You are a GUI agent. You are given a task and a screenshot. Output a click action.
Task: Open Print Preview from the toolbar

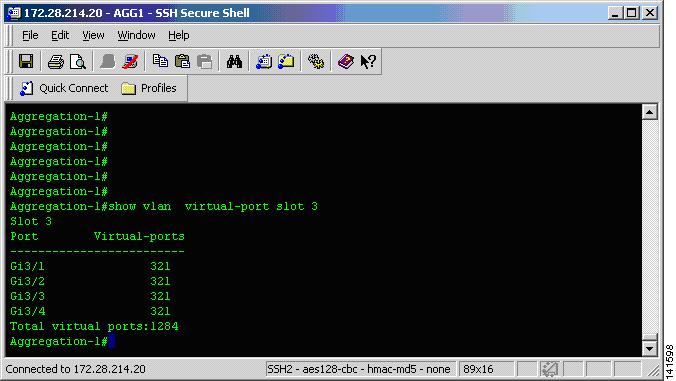coord(78,62)
